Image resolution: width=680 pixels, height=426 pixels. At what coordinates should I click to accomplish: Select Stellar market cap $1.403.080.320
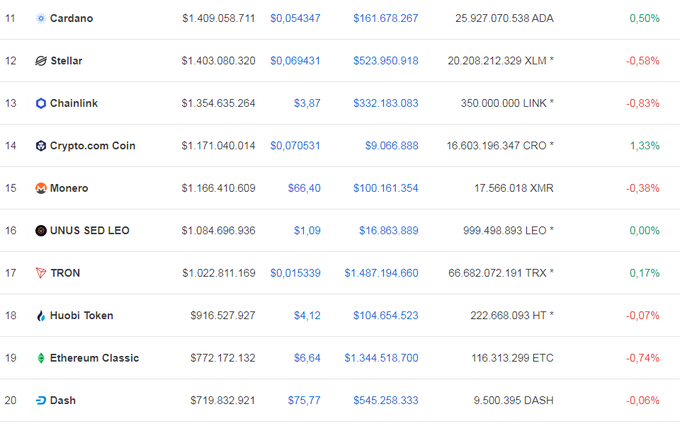[219, 61]
